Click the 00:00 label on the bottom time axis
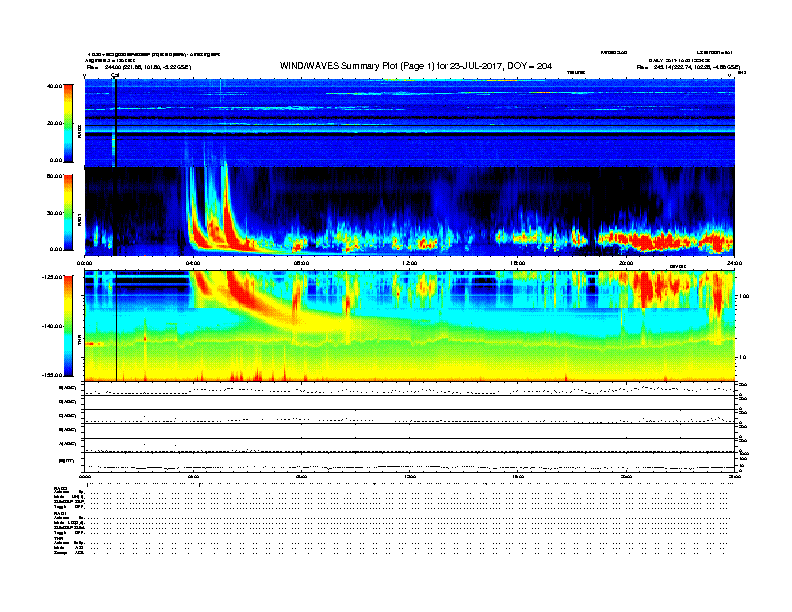Viewport: 792px width, 612px height. click(x=85, y=476)
